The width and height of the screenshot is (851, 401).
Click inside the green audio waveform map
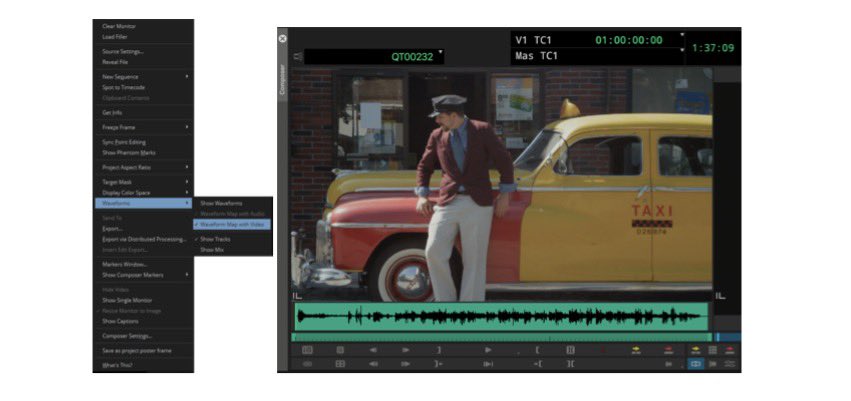tap(501, 316)
